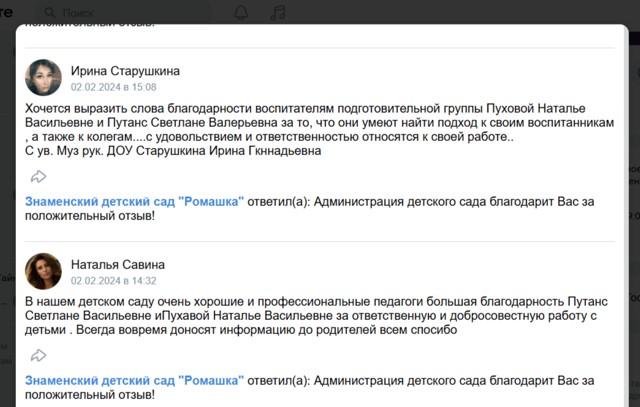Click timestamp 02.02.2024 в 14:32
Viewport: 640px width, 407px height.
coord(113,281)
